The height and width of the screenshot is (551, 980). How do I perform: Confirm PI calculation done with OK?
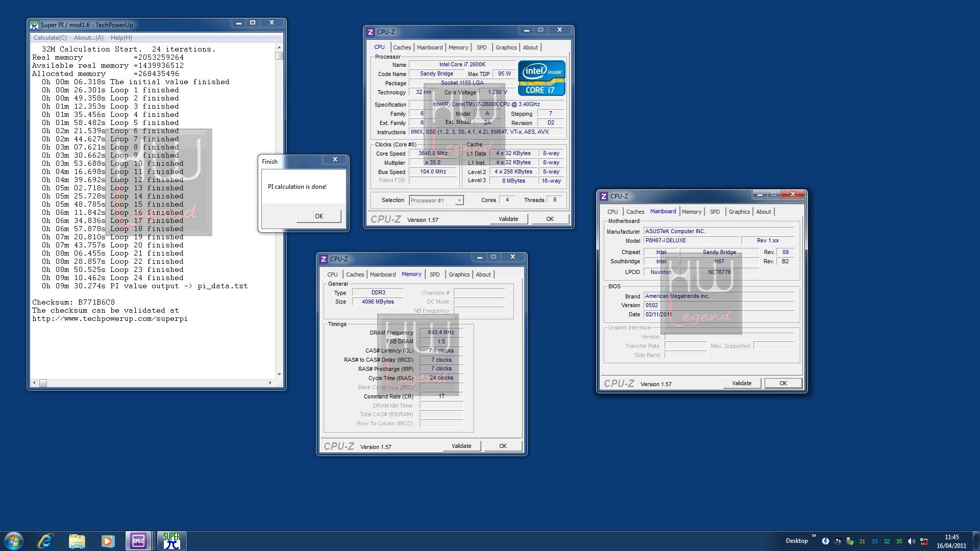click(x=319, y=216)
